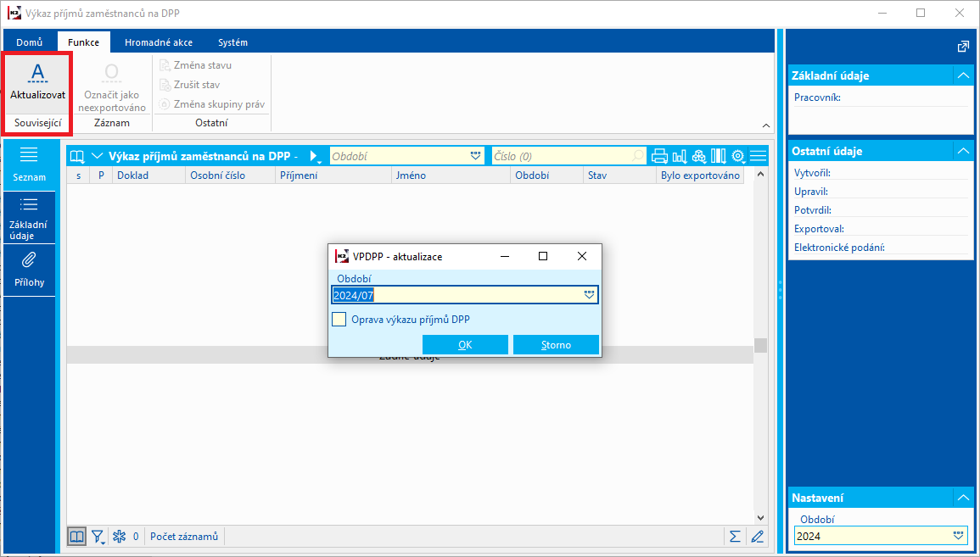
Task: Switch to the Funkce ribbon tab
Action: 84,42
